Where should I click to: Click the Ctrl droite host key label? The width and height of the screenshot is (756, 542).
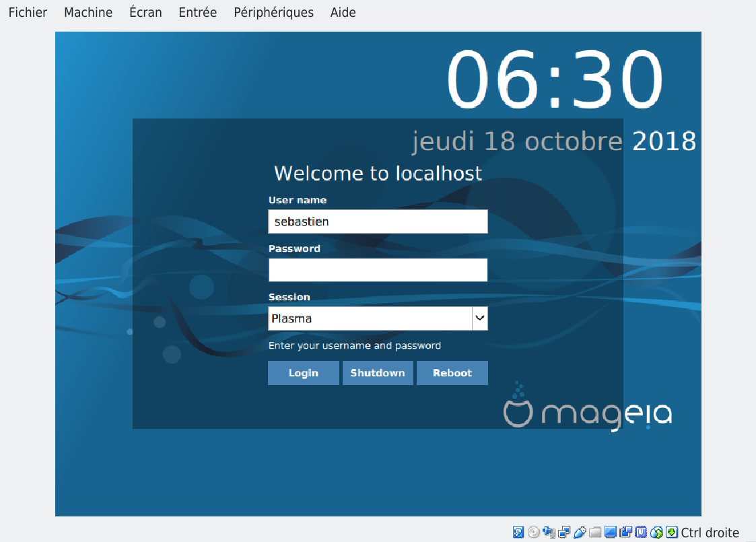[710, 533]
